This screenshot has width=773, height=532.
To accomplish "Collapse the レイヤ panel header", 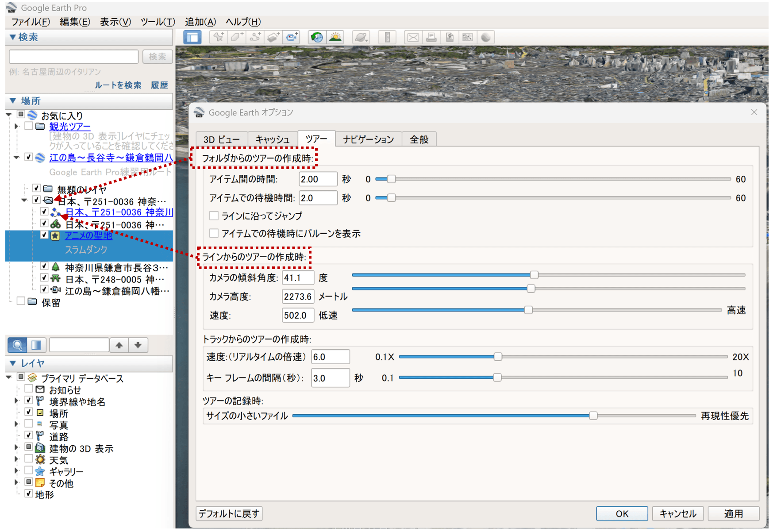I will [x=13, y=363].
